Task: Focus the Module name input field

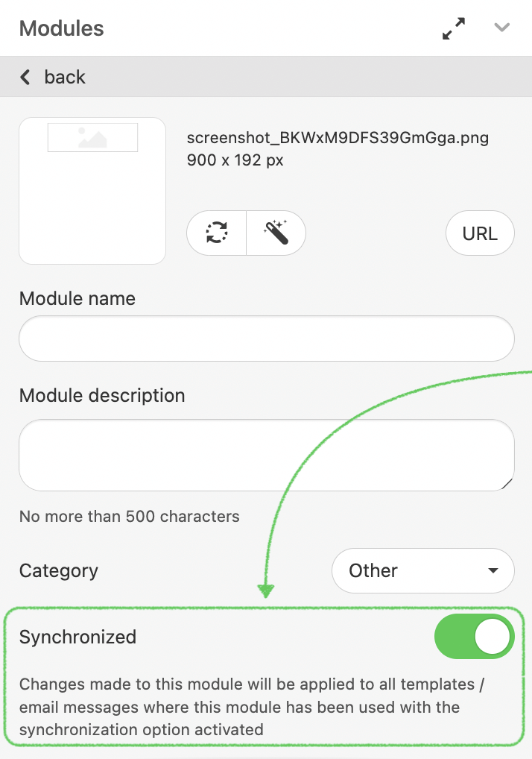Action: pos(266,338)
